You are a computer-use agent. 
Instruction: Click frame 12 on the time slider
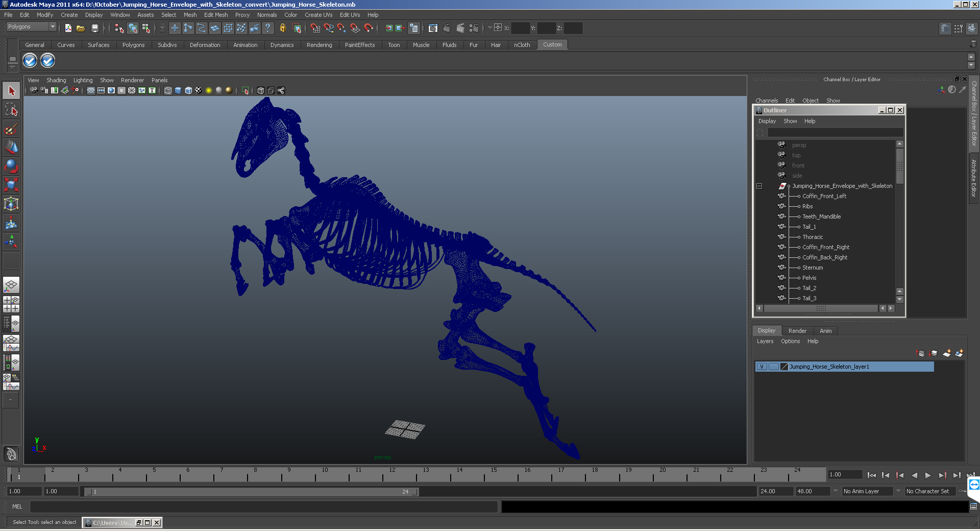(391, 475)
